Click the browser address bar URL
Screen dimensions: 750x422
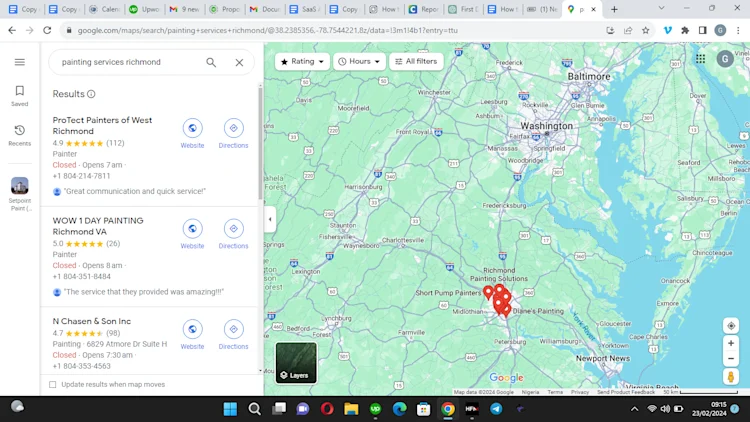coord(267,30)
